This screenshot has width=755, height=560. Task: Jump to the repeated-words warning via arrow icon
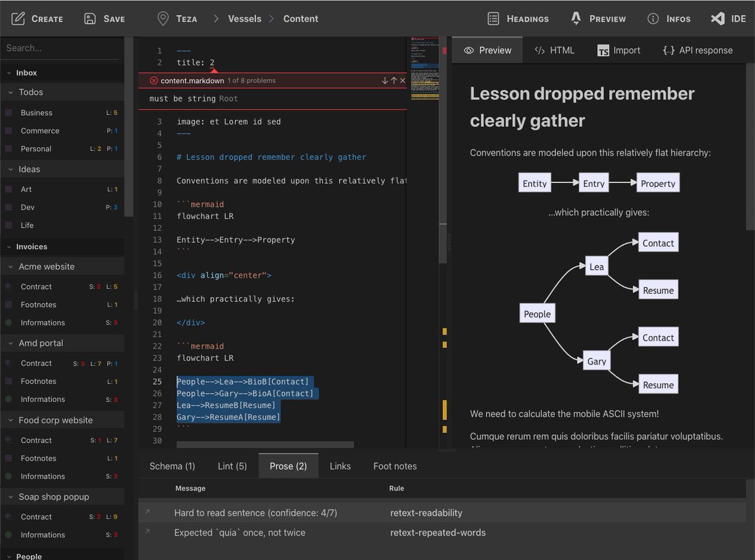coord(148,532)
